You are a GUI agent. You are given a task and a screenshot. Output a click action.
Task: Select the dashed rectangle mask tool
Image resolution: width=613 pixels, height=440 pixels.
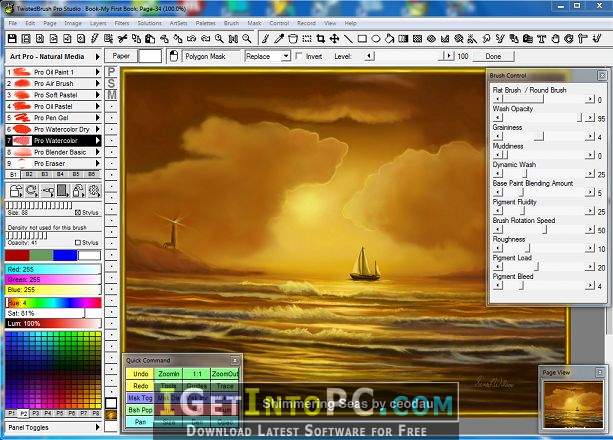coord(307,39)
